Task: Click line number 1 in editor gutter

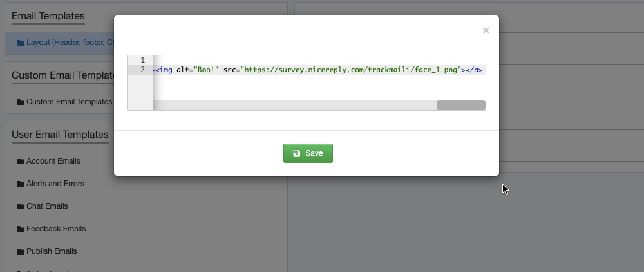Action: click(142, 60)
